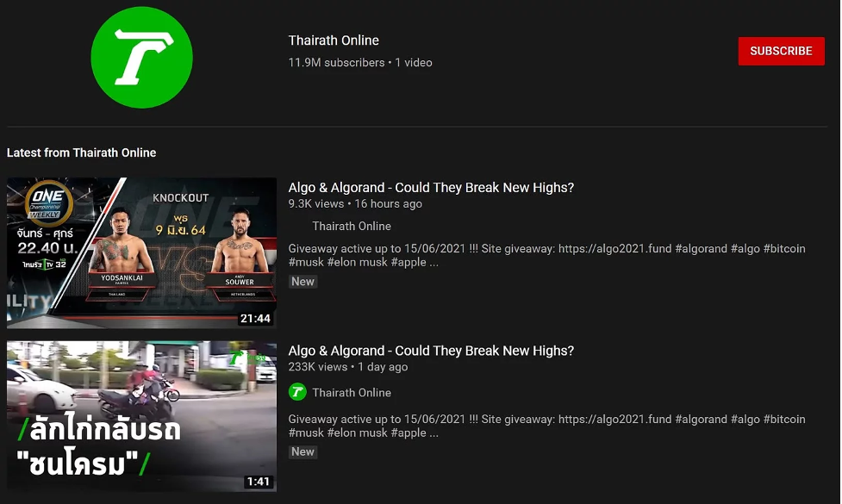
Task: Open the ONE Championship knockout video thumbnail
Action: click(x=141, y=252)
